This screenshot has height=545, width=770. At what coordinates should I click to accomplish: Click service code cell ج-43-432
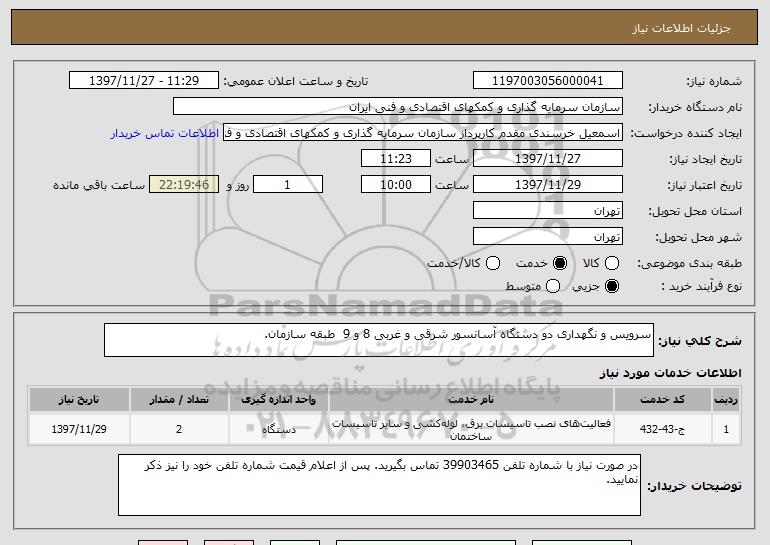[662, 429]
